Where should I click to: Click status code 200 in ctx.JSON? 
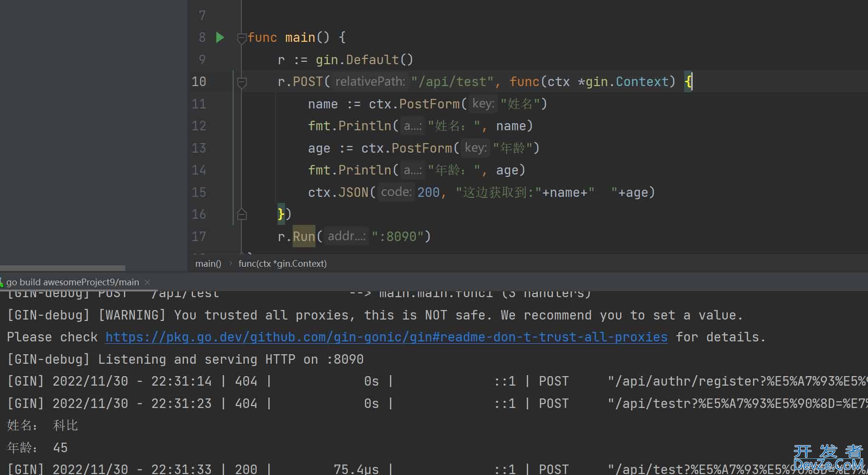[429, 193]
